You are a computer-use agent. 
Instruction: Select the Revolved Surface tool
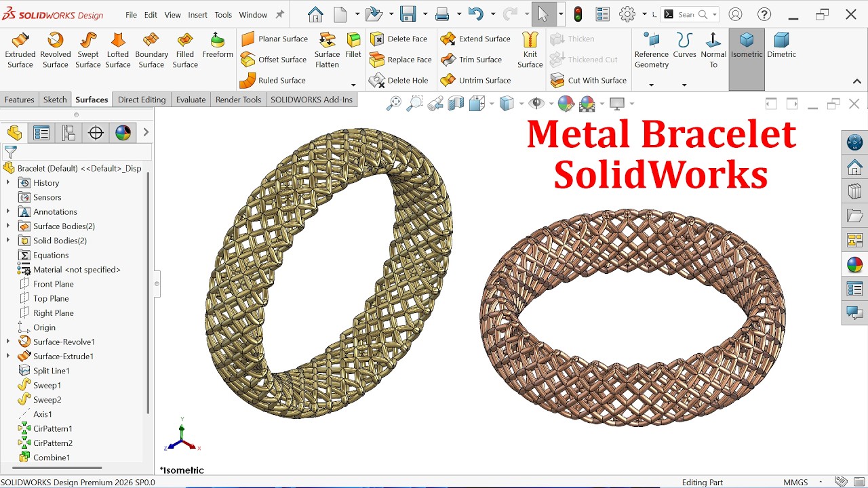56,51
